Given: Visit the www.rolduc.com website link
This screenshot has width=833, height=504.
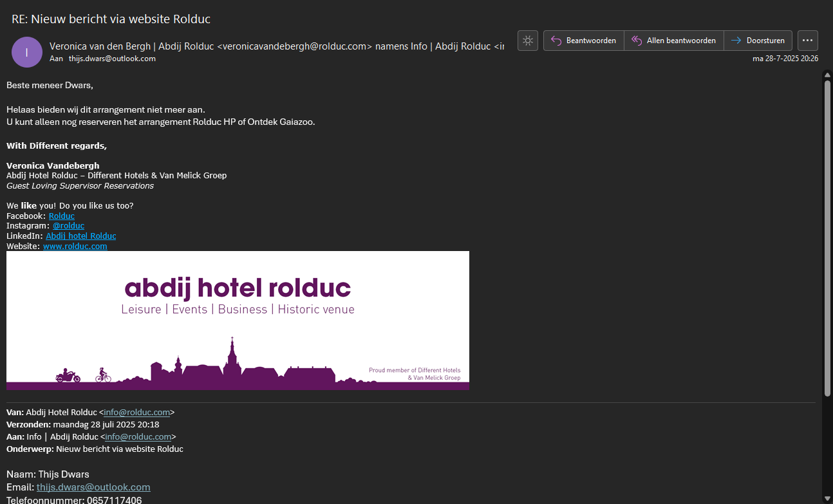Looking at the screenshot, I should (x=75, y=247).
